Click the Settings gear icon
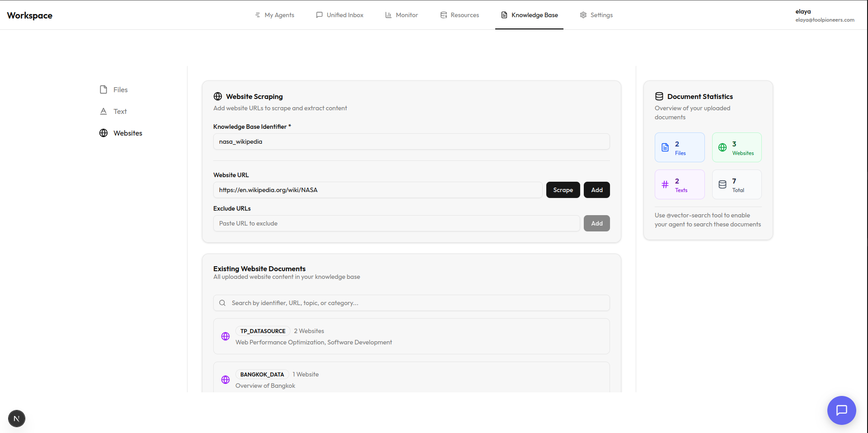 (583, 14)
